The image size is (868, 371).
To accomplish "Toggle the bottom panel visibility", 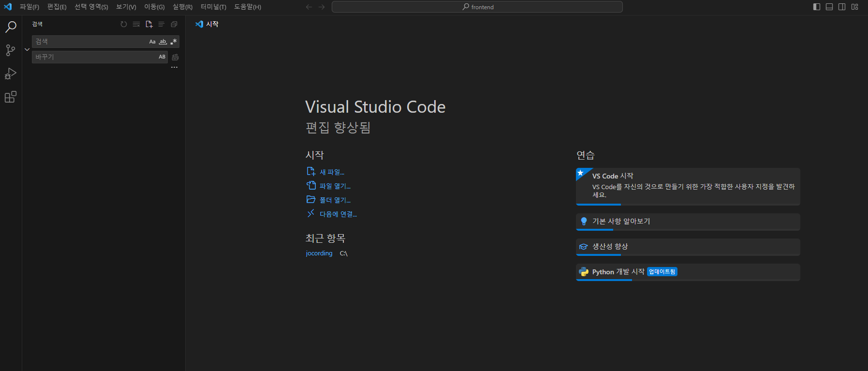I will [x=829, y=7].
